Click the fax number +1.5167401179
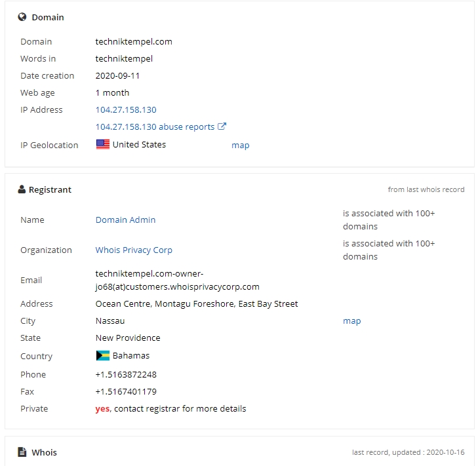Image resolution: width=476 pixels, height=466 pixels. 126,392
